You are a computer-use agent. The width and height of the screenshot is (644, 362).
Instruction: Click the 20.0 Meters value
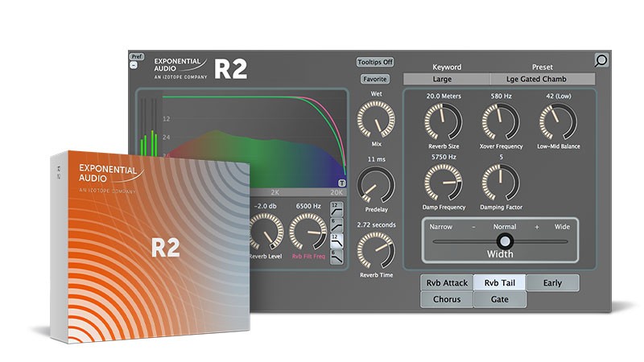tap(444, 96)
